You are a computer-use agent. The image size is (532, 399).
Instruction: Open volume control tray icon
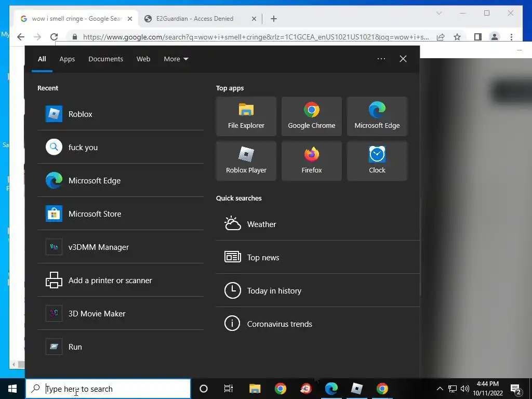(465, 389)
